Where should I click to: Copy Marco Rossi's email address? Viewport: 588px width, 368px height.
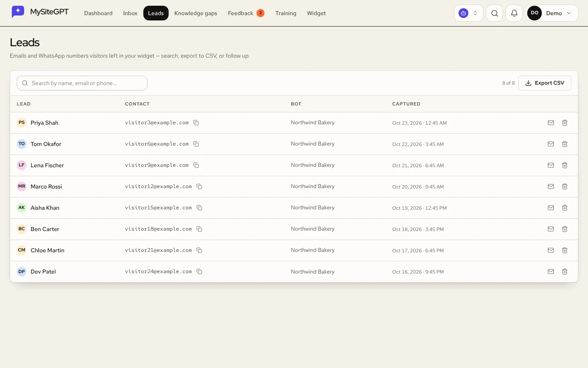tap(199, 186)
